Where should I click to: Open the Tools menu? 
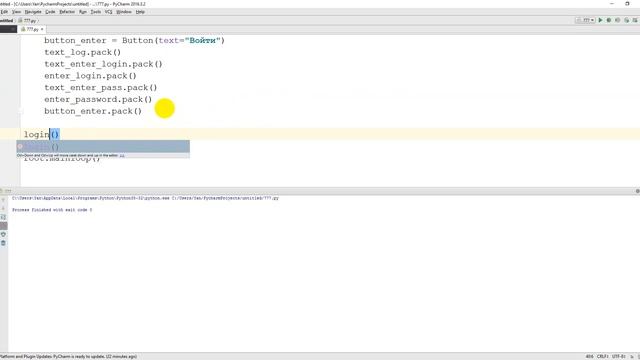coord(96,12)
